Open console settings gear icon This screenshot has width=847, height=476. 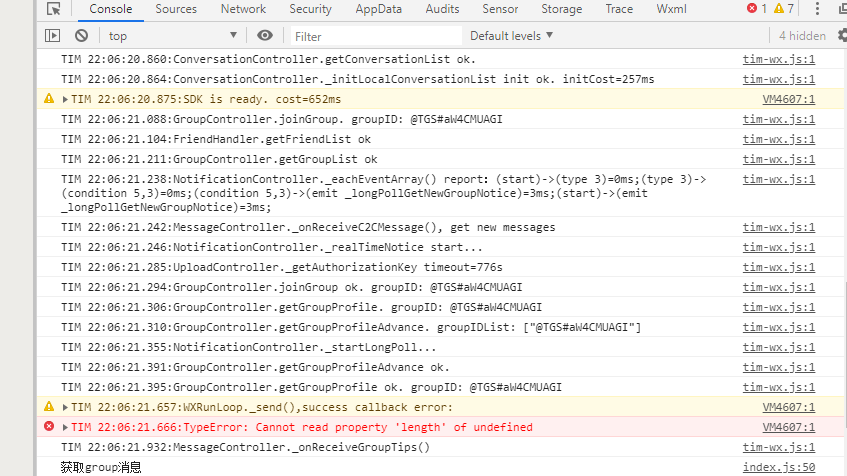[842, 36]
